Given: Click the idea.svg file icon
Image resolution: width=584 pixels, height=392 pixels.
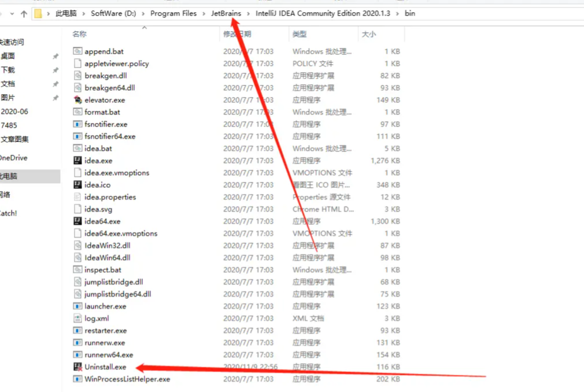Looking at the screenshot, I should pyautogui.click(x=77, y=209).
